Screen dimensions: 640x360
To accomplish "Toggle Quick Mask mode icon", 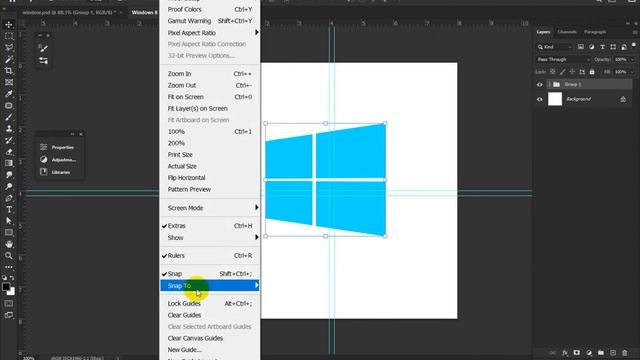I will point(9,304).
